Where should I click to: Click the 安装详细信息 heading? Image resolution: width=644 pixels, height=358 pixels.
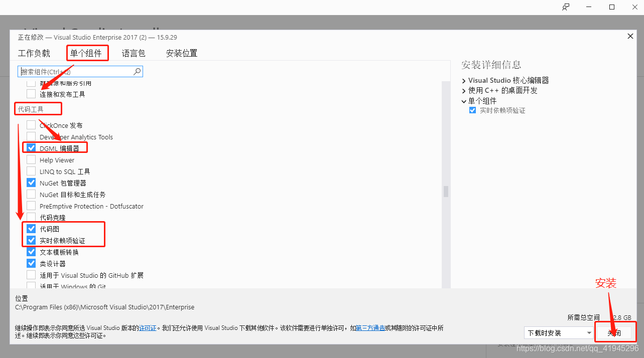tap(491, 65)
